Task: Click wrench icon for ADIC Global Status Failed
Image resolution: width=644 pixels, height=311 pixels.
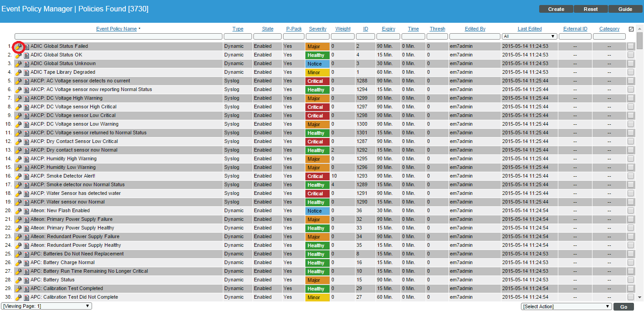Action: pos(19,46)
